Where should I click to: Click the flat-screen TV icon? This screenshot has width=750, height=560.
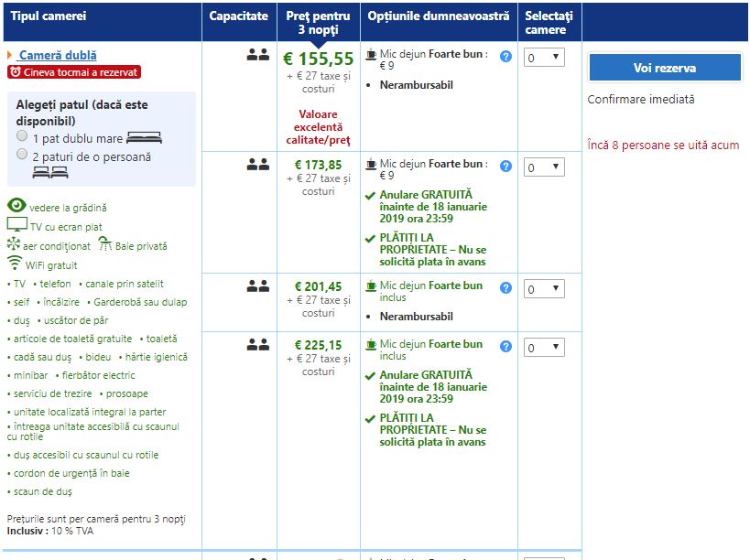point(16,225)
